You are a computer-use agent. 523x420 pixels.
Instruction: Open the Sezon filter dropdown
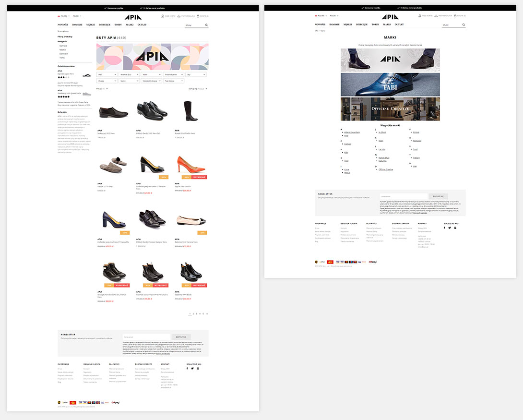pyautogui.click(x=129, y=81)
